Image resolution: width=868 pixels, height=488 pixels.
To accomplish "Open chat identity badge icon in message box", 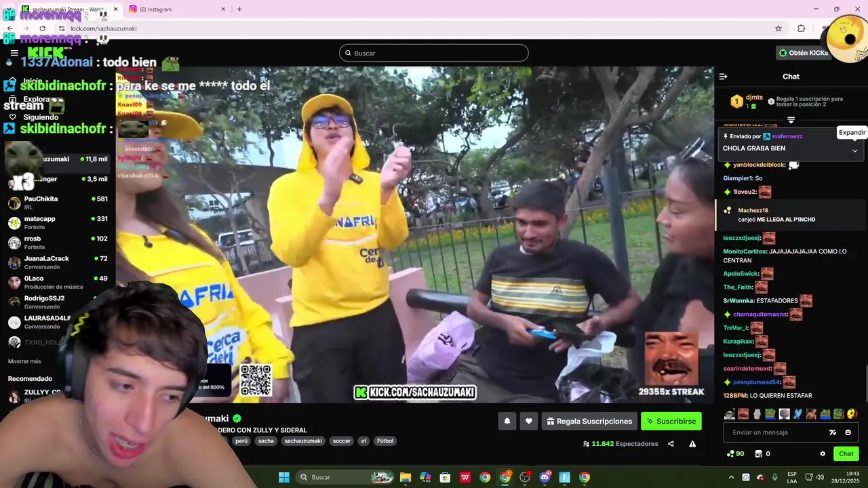I will pos(833,432).
